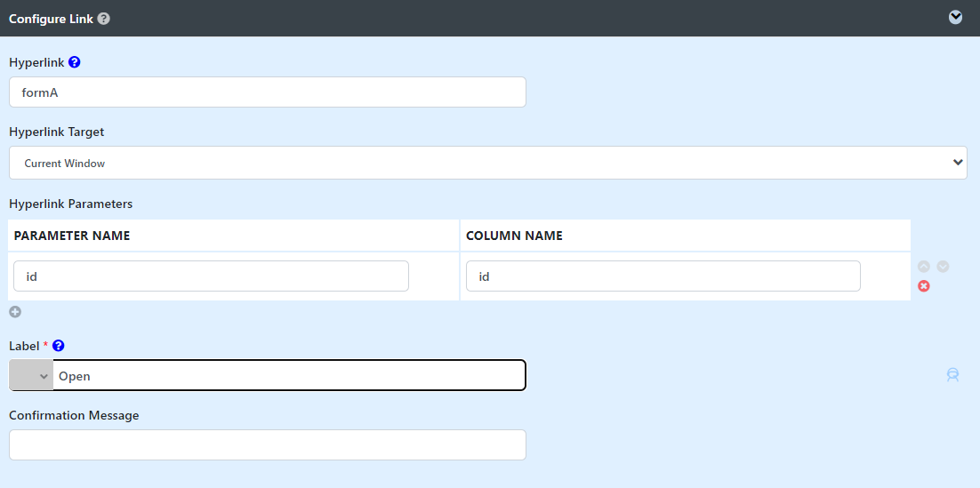Screen dimensions: 980x488
Task: Collapse the Configure Link section
Action: (x=956, y=18)
